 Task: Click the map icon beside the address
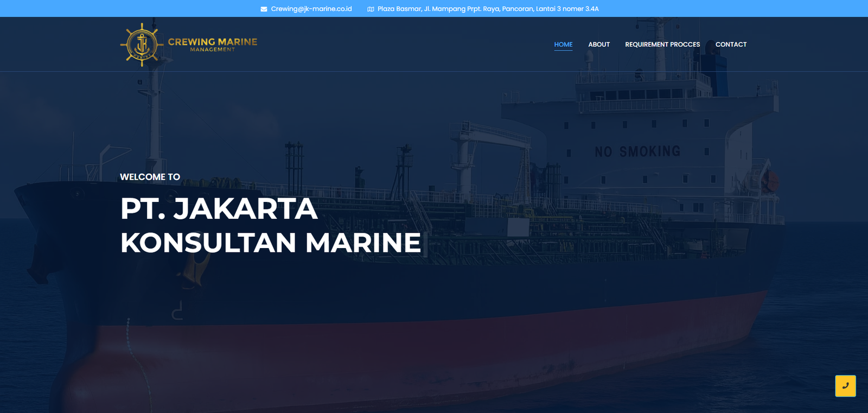point(371,9)
